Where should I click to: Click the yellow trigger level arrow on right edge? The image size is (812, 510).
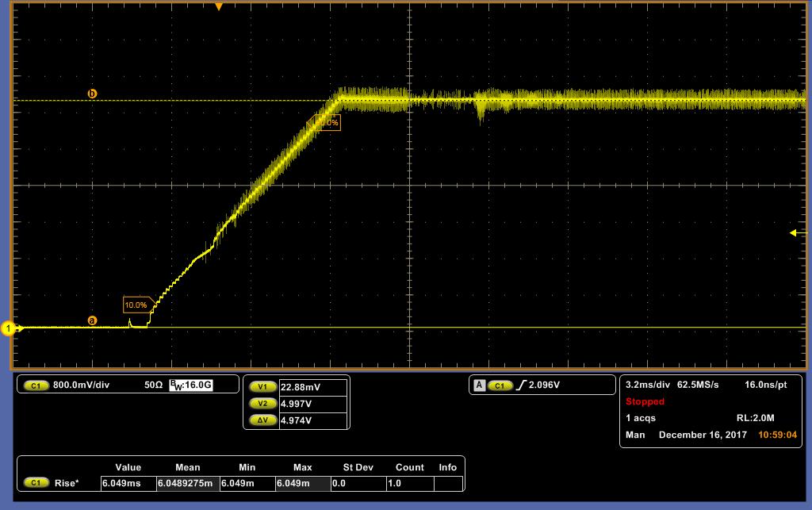tap(798, 233)
